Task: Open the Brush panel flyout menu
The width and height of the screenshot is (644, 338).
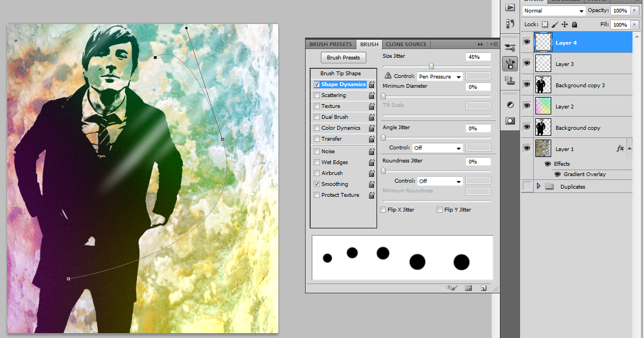Action: pos(494,44)
